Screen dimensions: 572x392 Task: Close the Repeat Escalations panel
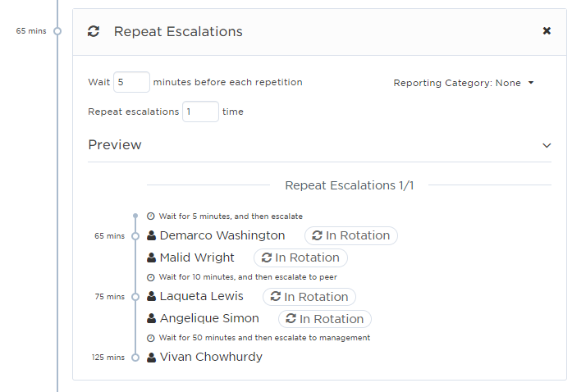[x=547, y=31]
